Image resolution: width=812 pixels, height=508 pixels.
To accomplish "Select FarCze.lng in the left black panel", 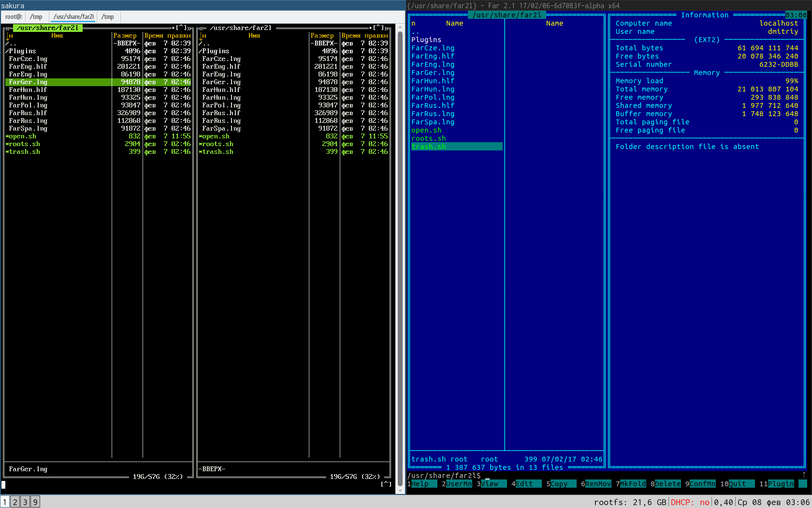I will [28, 59].
